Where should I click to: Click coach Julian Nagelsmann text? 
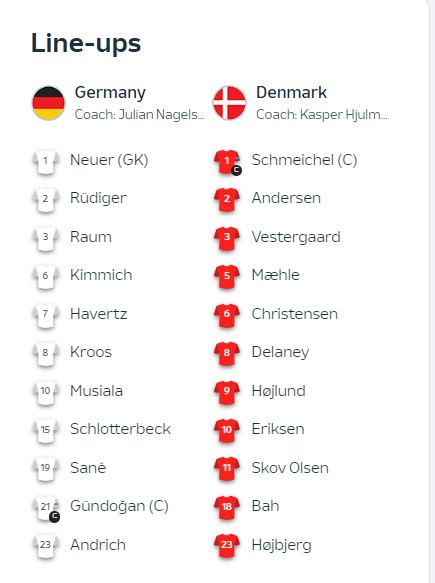tap(140, 115)
